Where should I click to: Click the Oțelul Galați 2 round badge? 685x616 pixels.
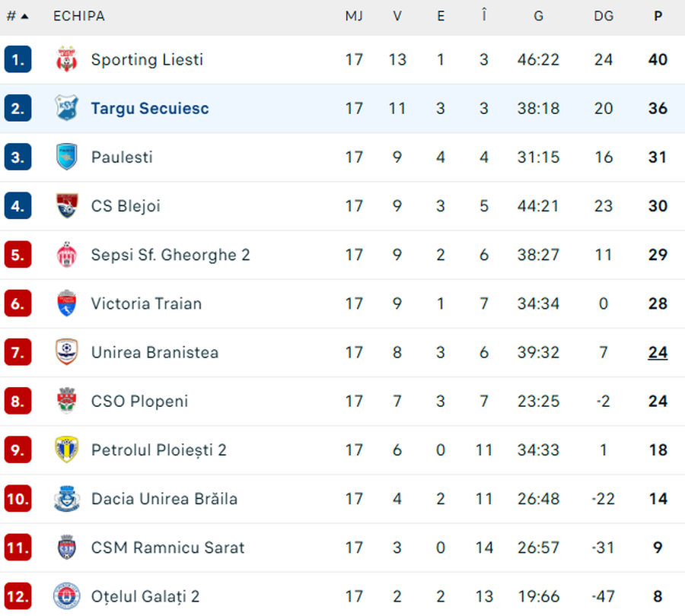click(x=67, y=596)
